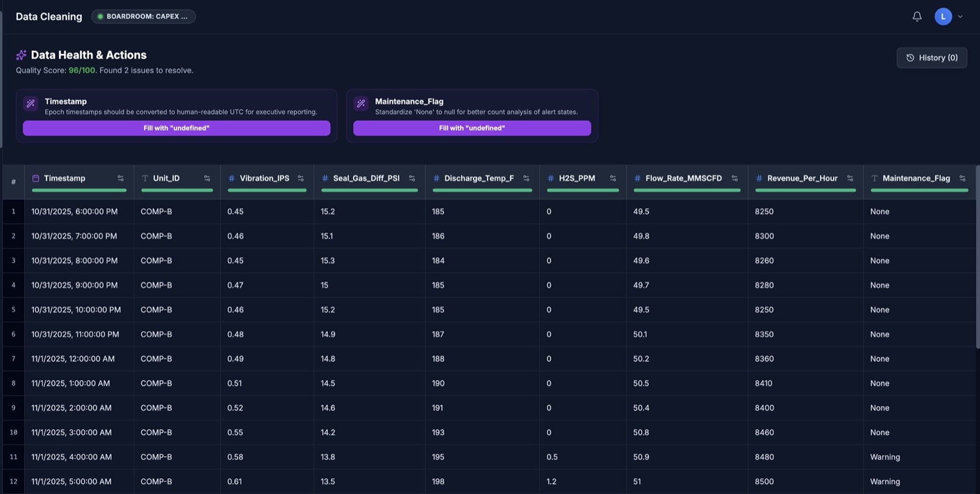Click the H2S_PPM number type icon

(x=551, y=178)
